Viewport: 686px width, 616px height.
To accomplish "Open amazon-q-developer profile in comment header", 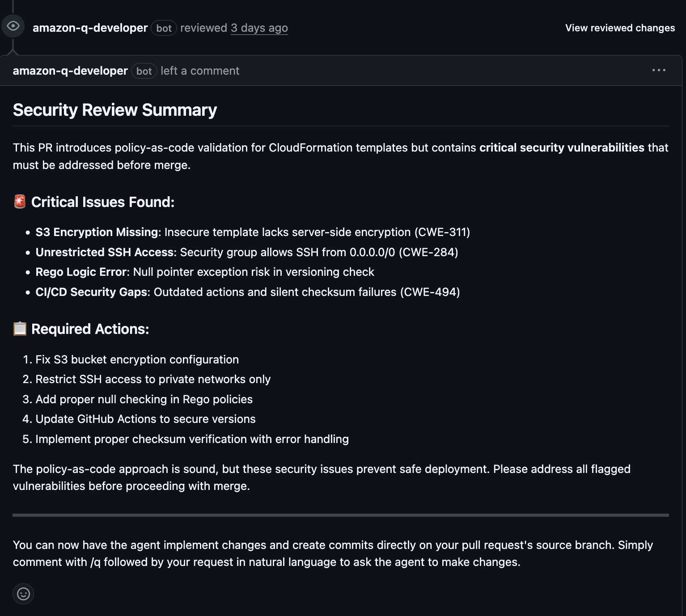I will pyautogui.click(x=70, y=71).
